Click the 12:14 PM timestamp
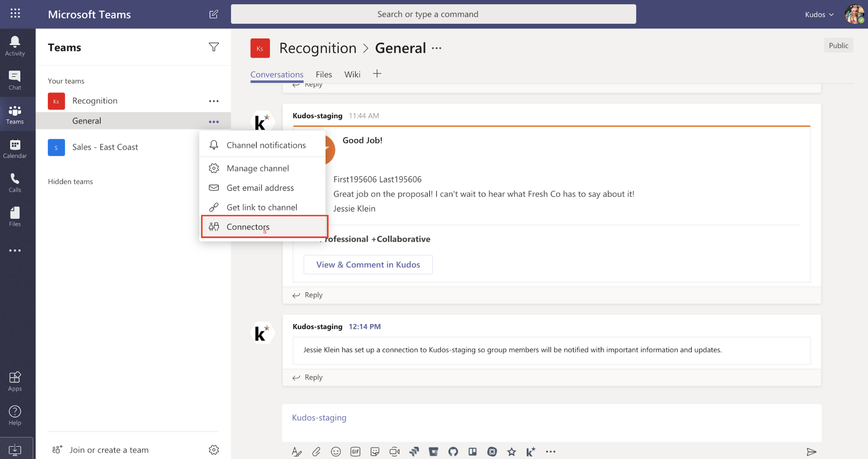The image size is (868, 459). (365, 326)
